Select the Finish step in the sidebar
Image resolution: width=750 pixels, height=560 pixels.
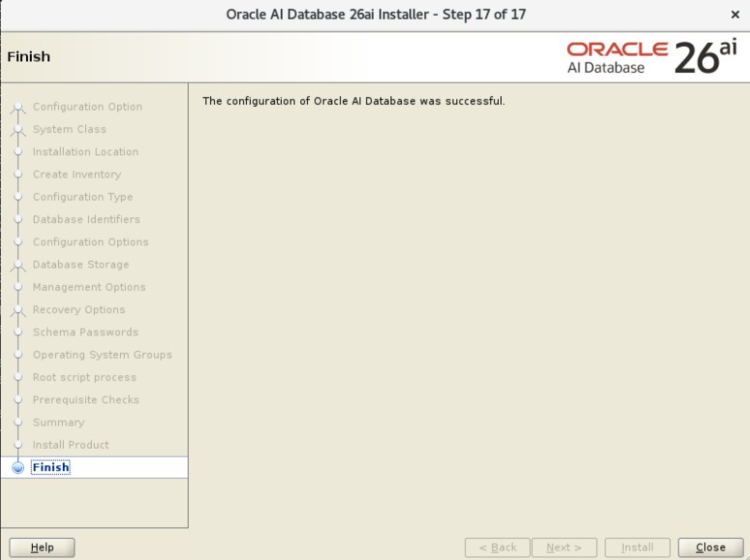50,467
